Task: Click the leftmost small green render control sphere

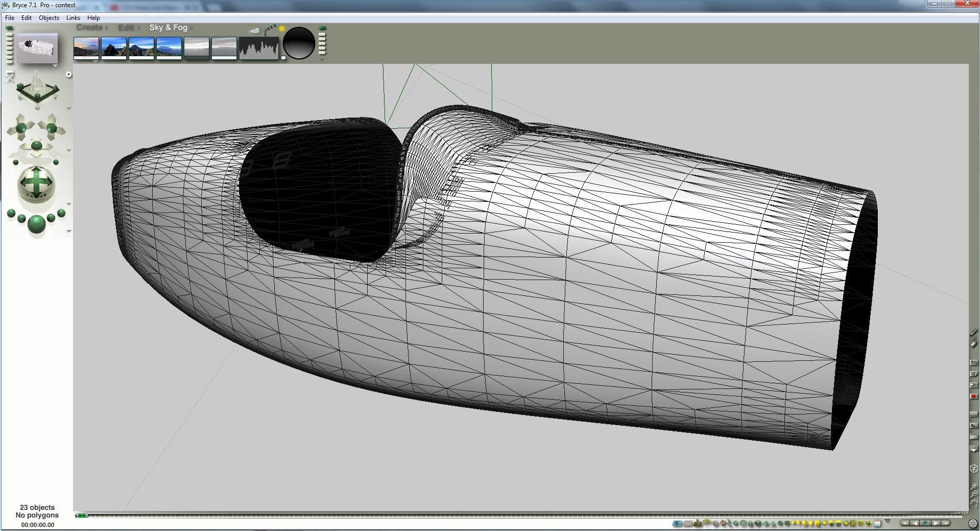Action: tap(11, 213)
